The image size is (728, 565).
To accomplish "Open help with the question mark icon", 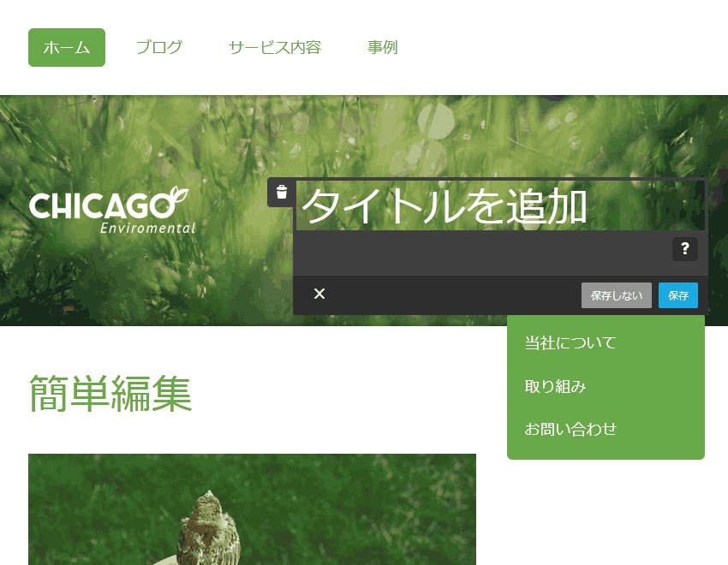I will pos(684,249).
